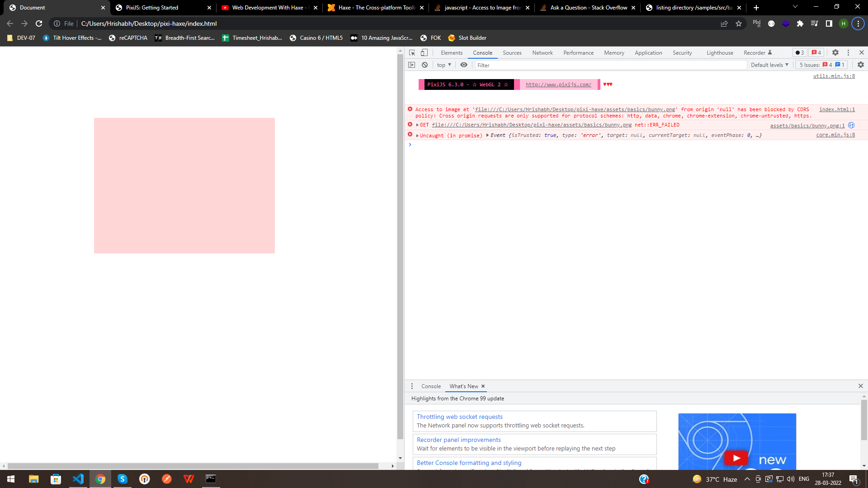Toggle the device toolbar icon
Viewport: 868px width, 488px height.
(424, 53)
